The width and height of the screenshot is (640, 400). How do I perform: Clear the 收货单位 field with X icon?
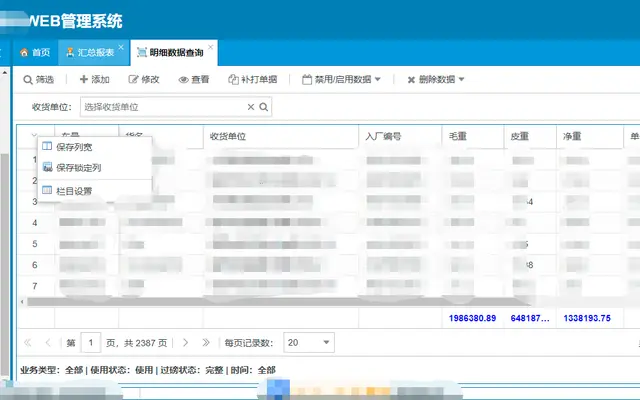[251, 107]
